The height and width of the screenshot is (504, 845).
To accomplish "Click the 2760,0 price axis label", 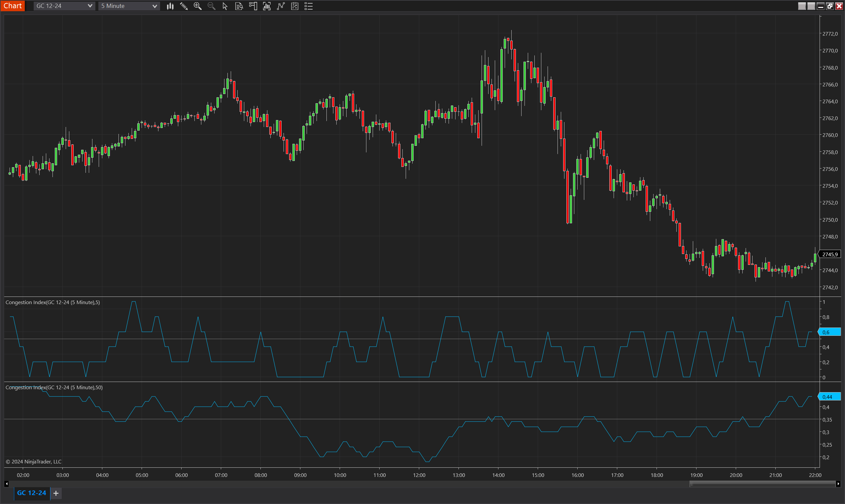I will coord(830,135).
